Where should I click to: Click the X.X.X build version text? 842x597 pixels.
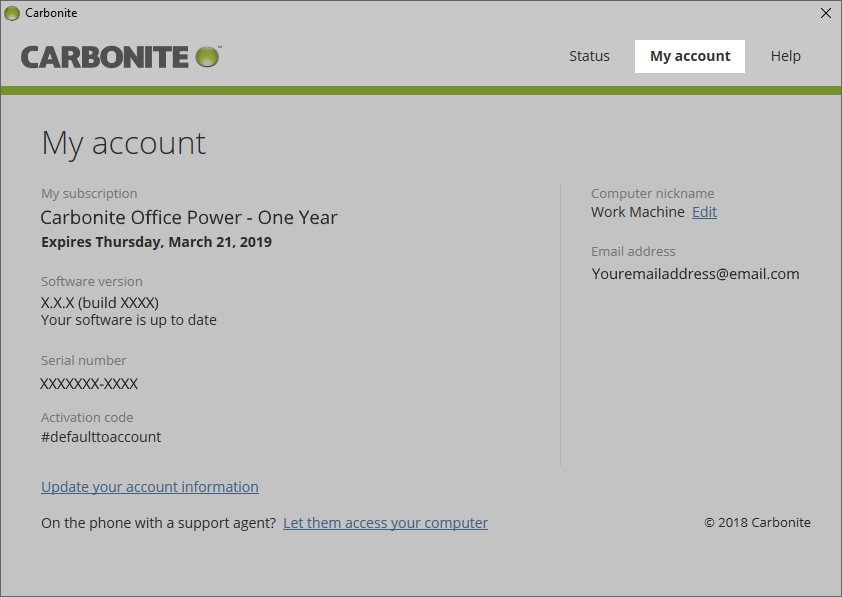[x=100, y=302]
